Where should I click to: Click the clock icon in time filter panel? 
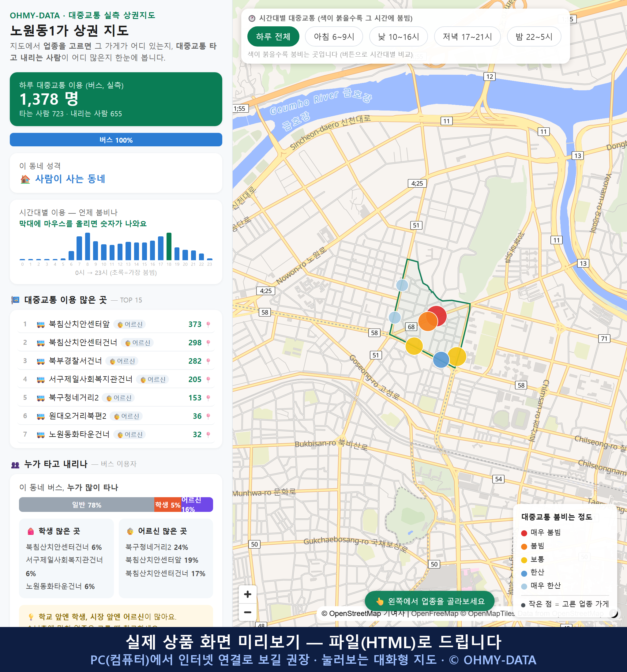tap(252, 18)
